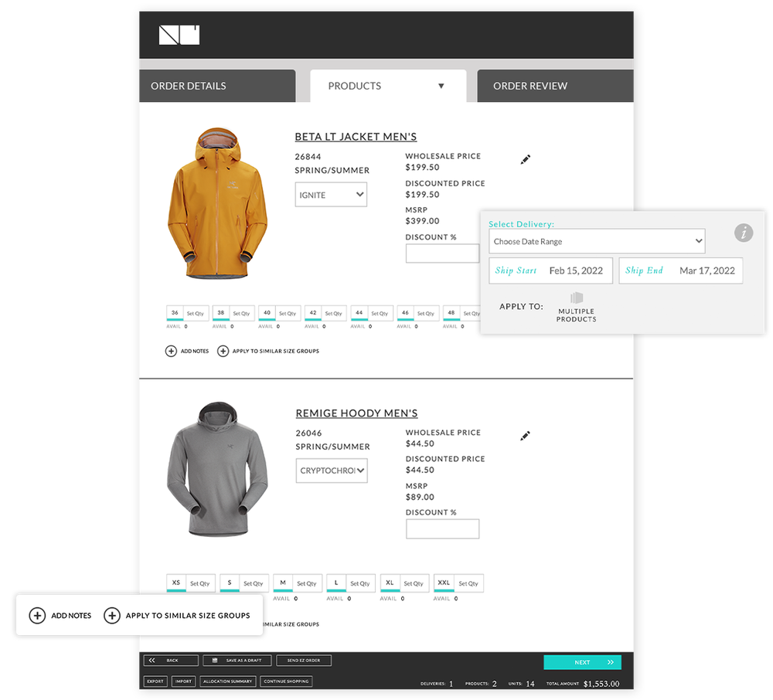Viewport: 773px width, 700px height.
Task: Expand the Choose Date Range dropdown
Action: [x=597, y=241]
